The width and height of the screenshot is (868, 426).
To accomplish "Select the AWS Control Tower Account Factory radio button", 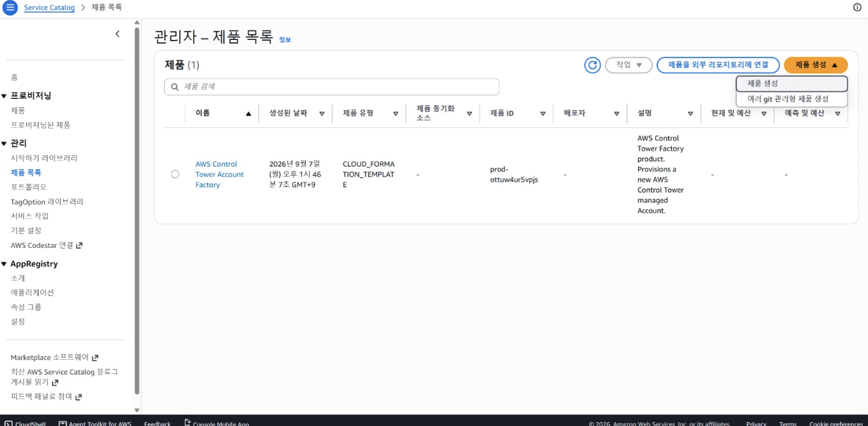I will (175, 174).
